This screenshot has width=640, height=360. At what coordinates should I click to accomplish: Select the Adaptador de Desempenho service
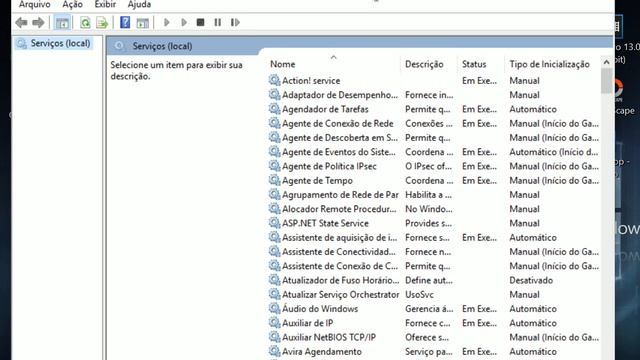click(x=340, y=95)
